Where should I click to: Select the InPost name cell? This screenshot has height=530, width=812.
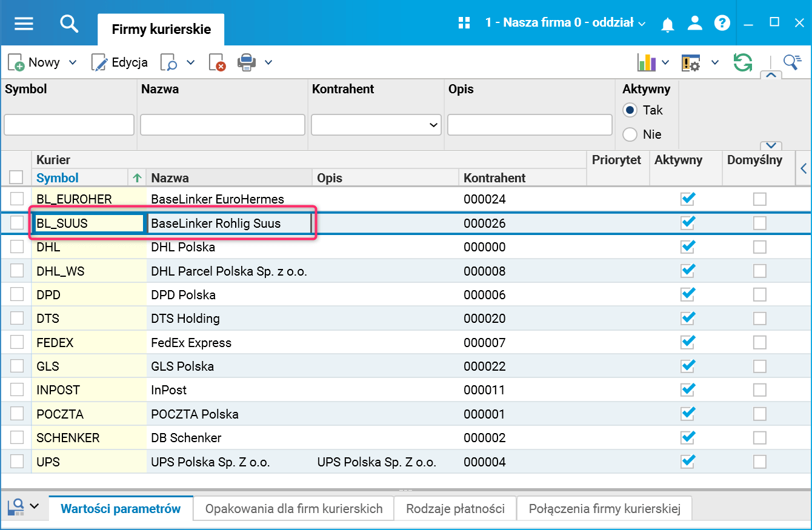click(230, 390)
